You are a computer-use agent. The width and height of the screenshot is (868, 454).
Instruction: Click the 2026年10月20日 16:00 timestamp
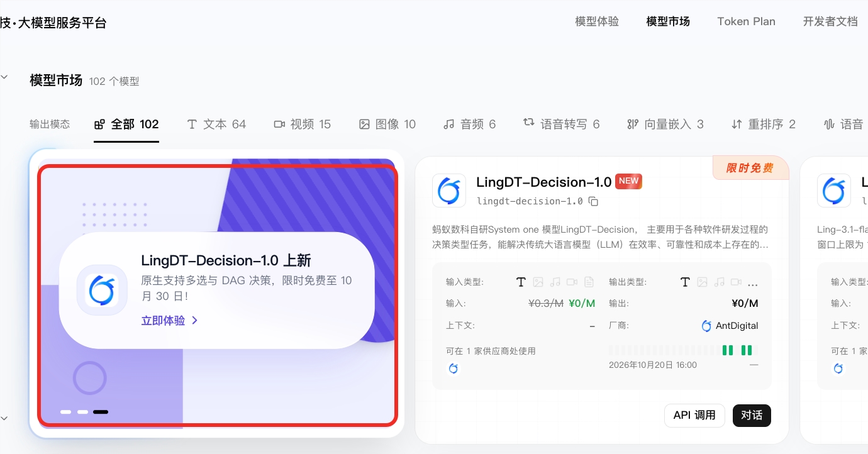(653, 365)
